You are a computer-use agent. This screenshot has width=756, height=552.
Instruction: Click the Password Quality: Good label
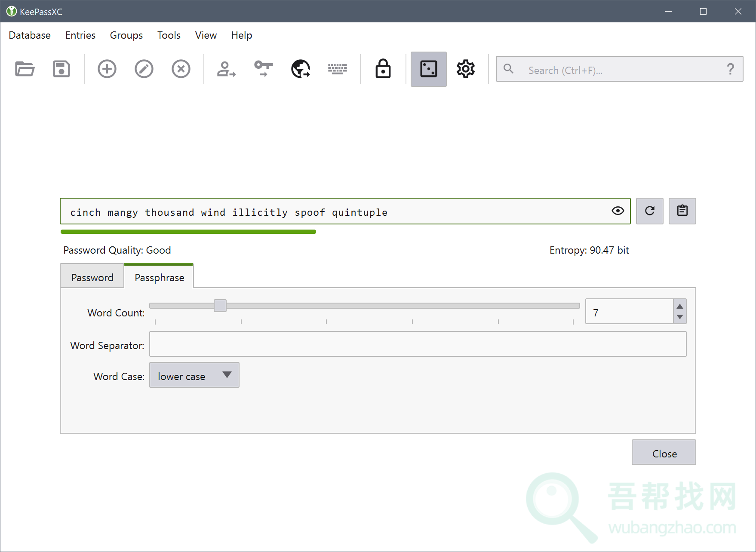[x=117, y=250]
